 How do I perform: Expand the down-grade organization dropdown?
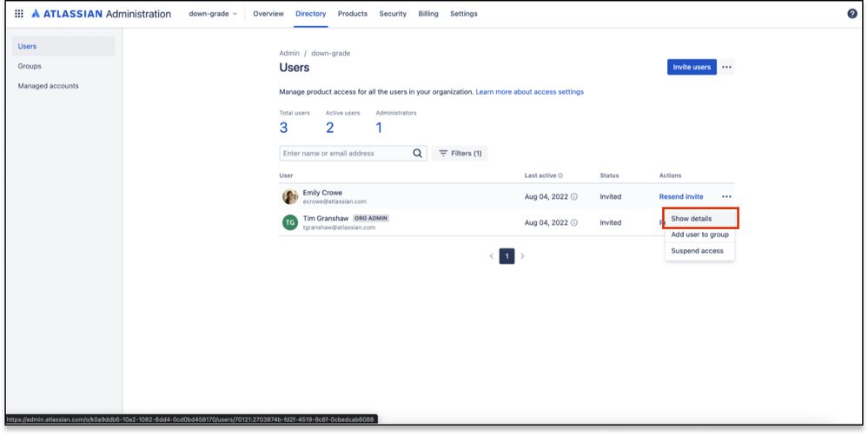coord(213,14)
